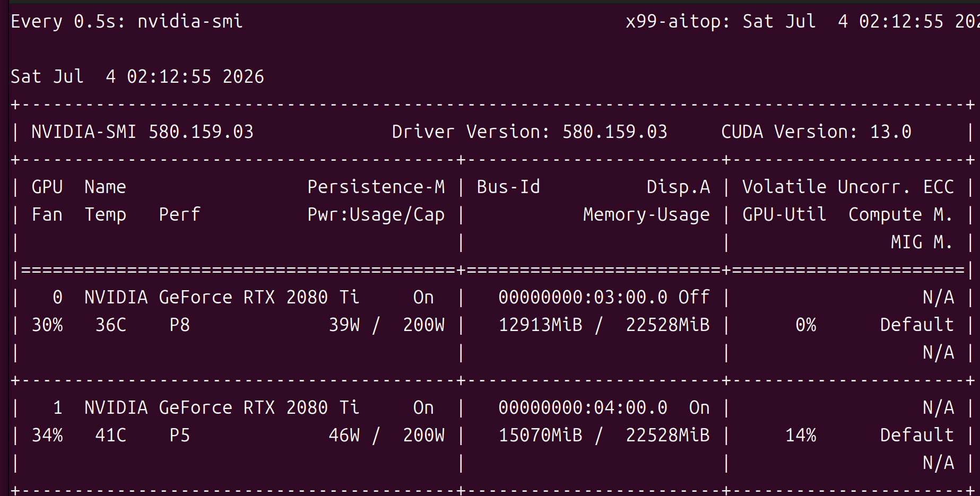Click GPU 0's utilization '0%'
The image size is (980, 496).
coord(805,325)
